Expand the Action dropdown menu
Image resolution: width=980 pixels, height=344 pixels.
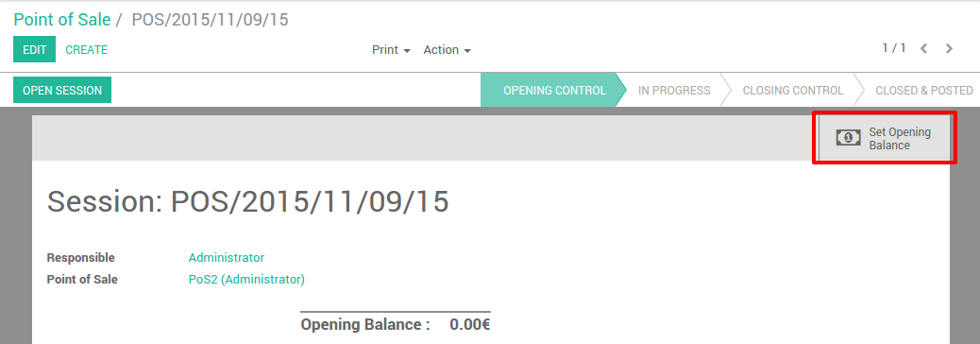coord(447,50)
